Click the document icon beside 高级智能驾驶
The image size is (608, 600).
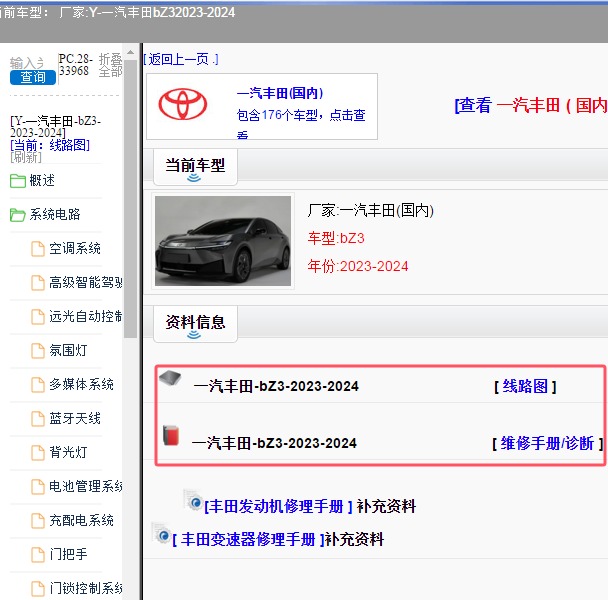[x=38, y=283]
